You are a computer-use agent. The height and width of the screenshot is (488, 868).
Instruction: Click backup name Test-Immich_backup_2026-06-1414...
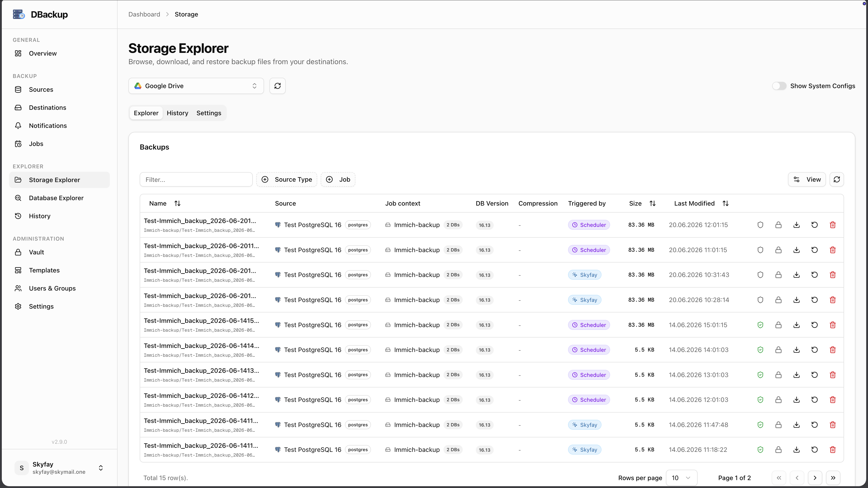pyautogui.click(x=201, y=345)
